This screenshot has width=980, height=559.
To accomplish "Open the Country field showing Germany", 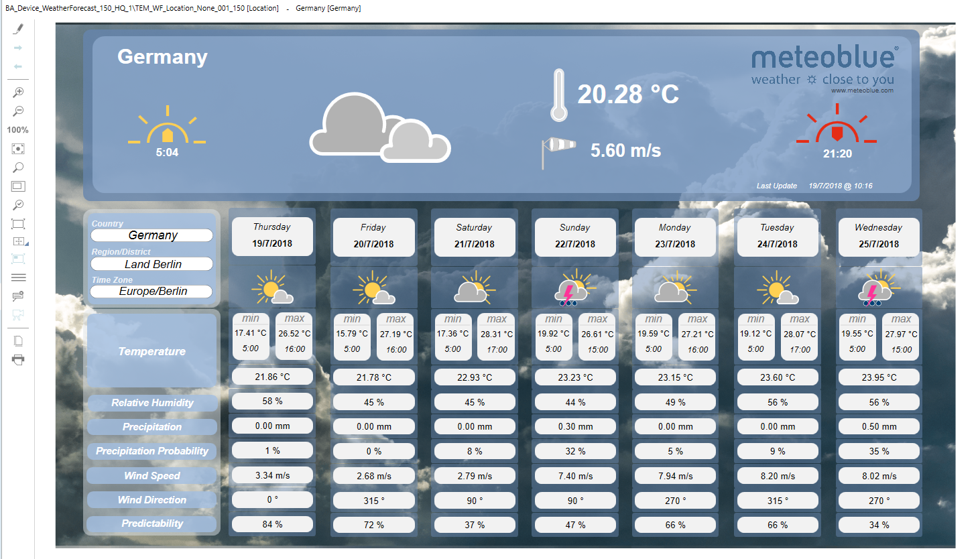I will coord(151,235).
